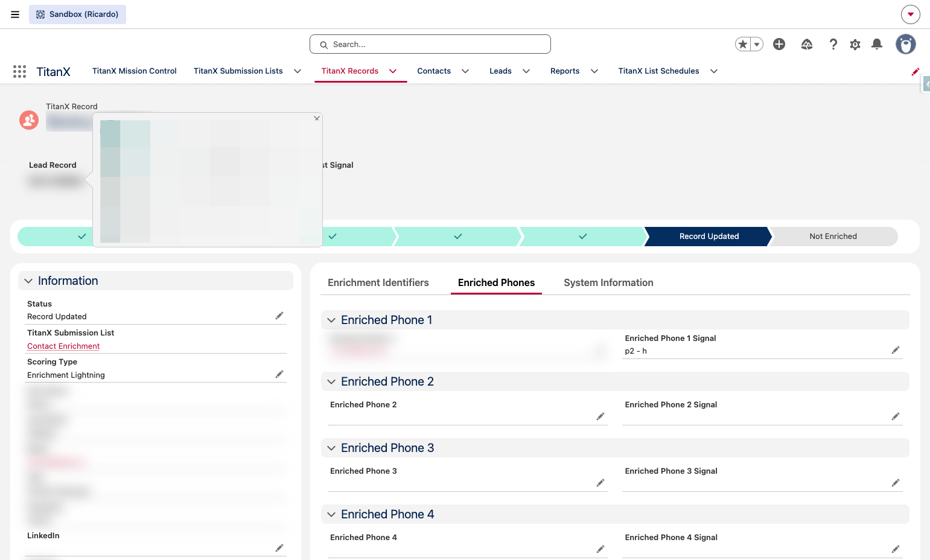Collapse the Enriched Phone 3 section
930x560 pixels.
point(331,448)
